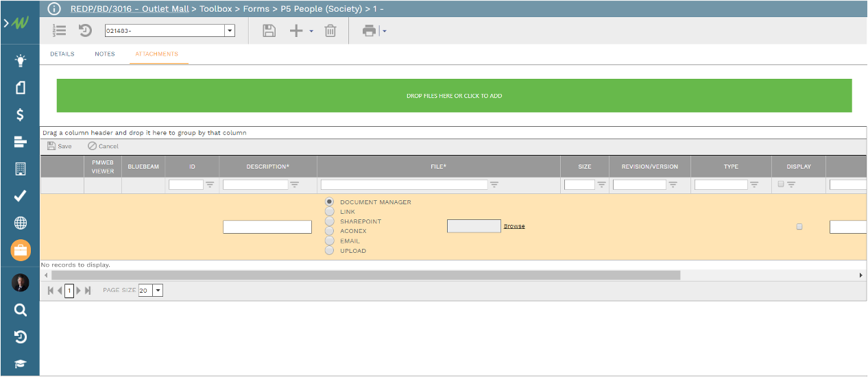Click the horizontal scrollbar of grid
Screen dimensions: 868x377
tap(365, 275)
